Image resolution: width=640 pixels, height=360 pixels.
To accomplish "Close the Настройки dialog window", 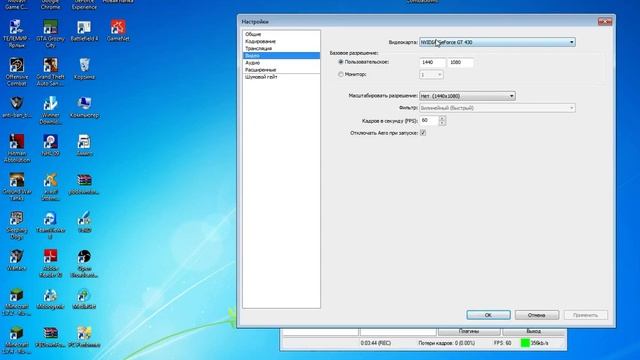I will point(604,22).
